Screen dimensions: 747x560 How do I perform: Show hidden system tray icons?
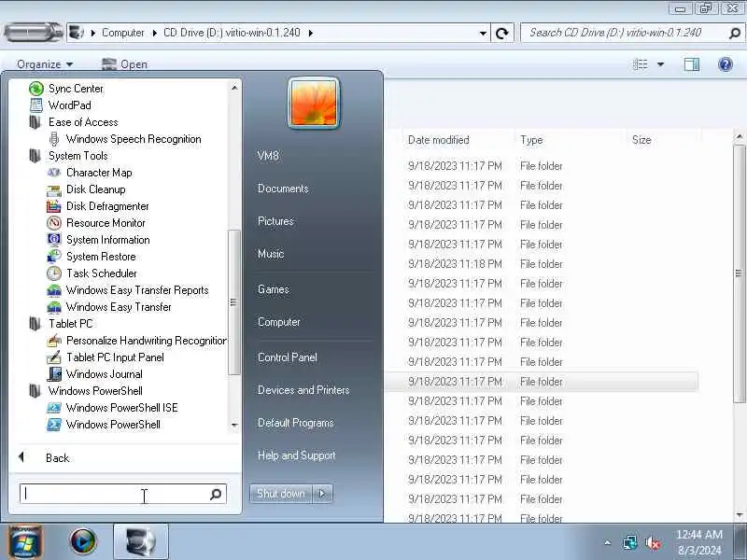[x=608, y=542]
